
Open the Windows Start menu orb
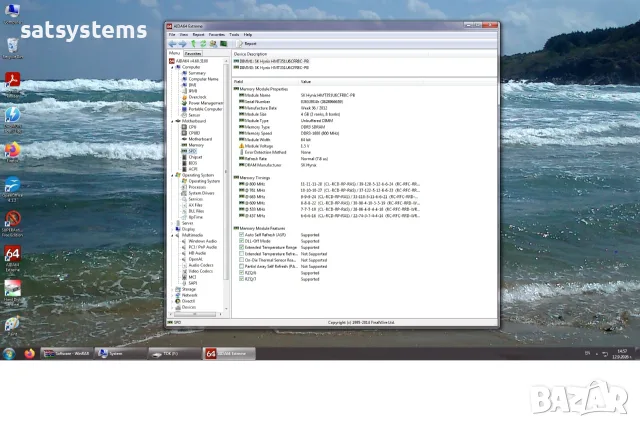[9, 354]
